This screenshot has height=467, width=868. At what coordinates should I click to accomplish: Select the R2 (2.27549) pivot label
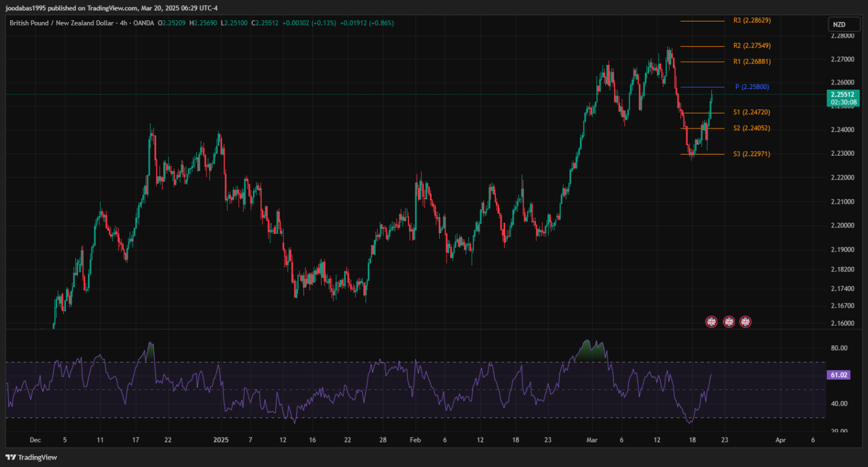[x=752, y=46]
